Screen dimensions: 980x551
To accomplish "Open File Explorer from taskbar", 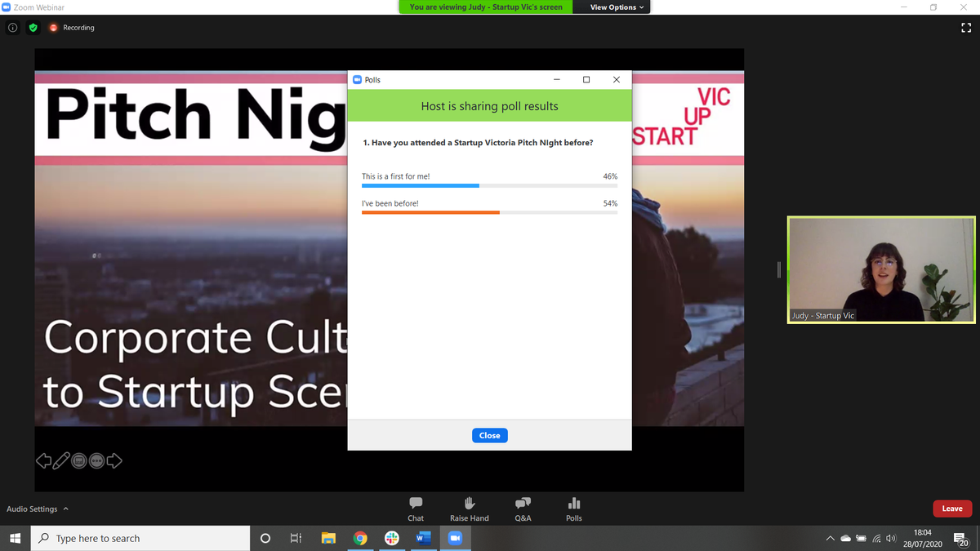I will (x=328, y=538).
